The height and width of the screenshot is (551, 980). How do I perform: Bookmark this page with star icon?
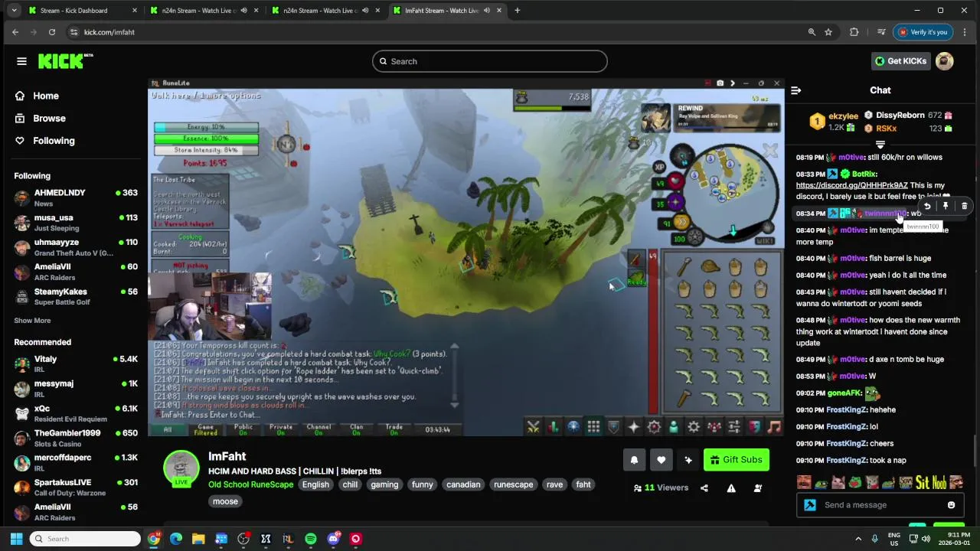click(828, 32)
